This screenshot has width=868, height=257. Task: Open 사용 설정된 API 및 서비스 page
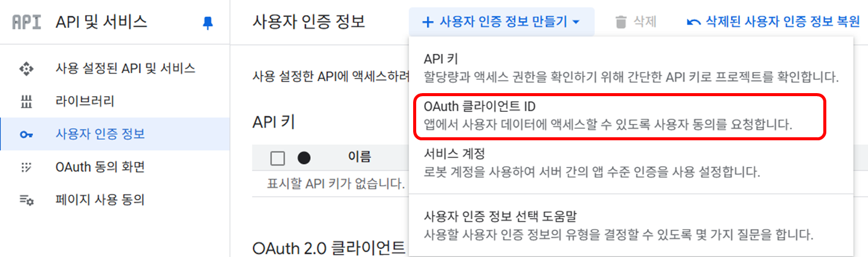click(x=115, y=68)
